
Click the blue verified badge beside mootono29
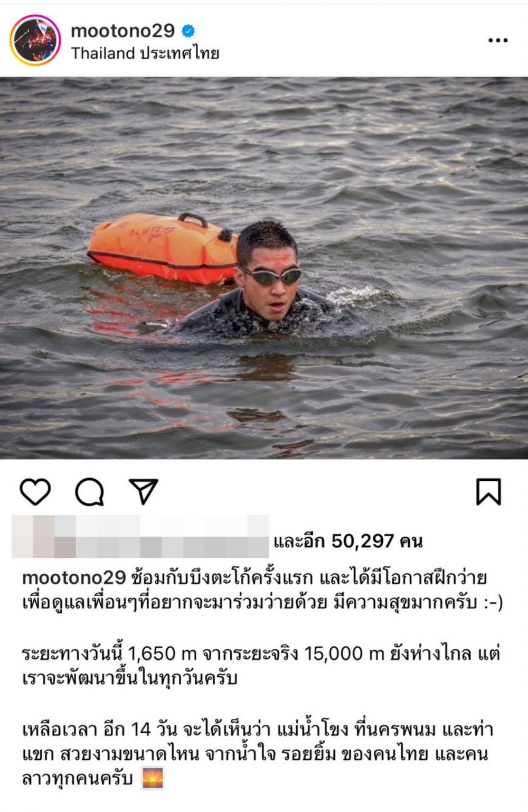tap(188, 31)
